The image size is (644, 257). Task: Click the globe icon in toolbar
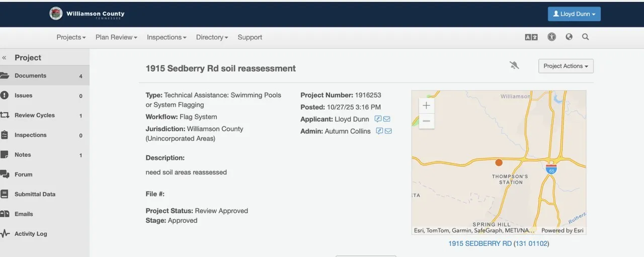[569, 37]
